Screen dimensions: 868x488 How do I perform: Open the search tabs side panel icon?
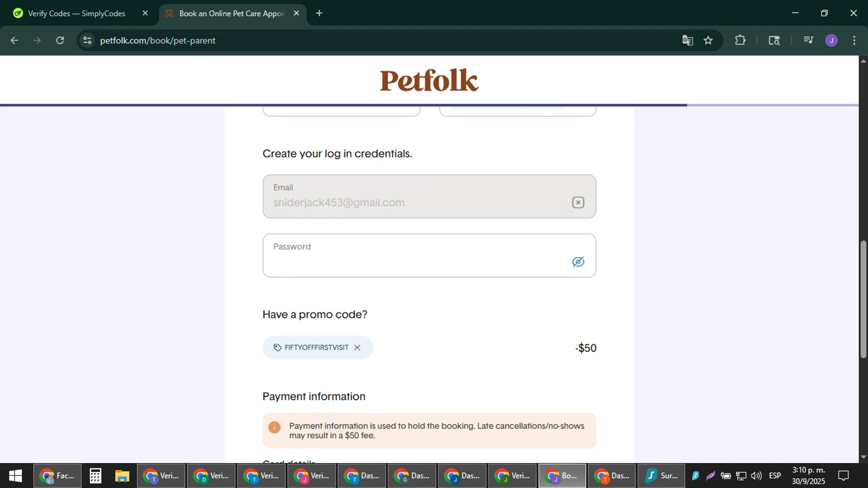774,41
